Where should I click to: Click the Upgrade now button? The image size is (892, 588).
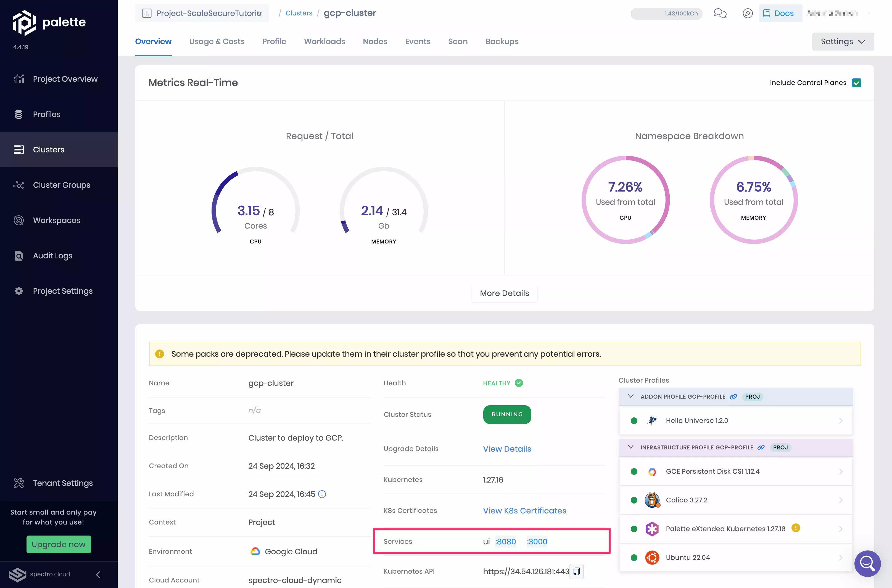click(x=59, y=544)
